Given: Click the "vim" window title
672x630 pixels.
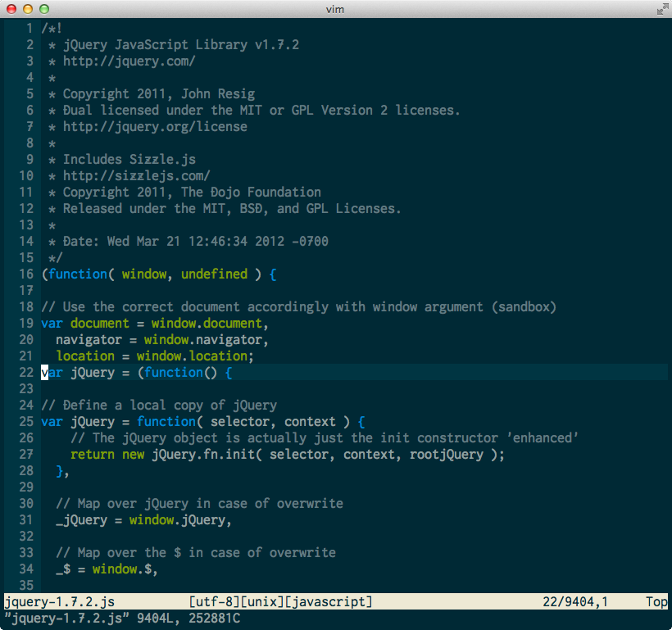Looking at the screenshot, I should pos(335,9).
